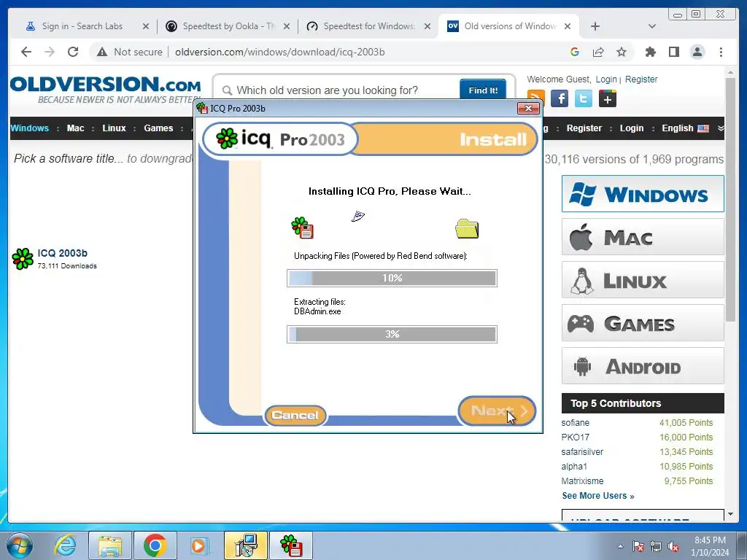The width and height of the screenshot is (747, 560).
Task: Select Mac in the navigation bar
Action: tap(75, 128)
